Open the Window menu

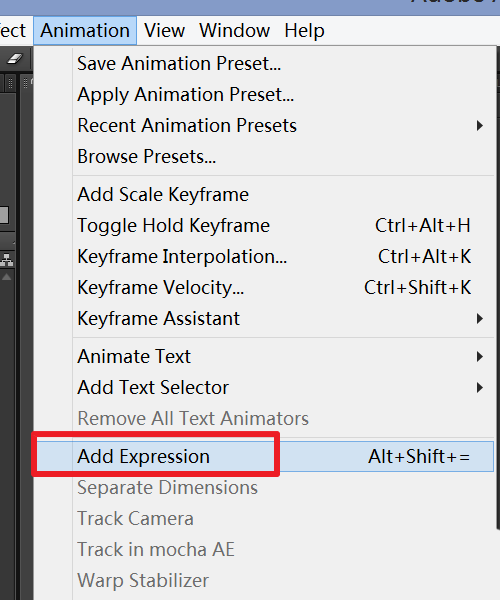click(x=235, y=31)
